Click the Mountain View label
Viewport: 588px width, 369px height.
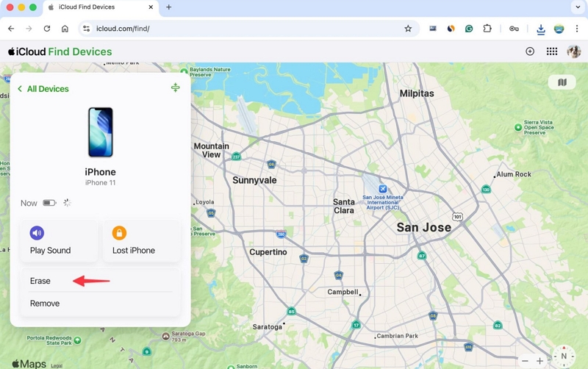click(211, 151)
